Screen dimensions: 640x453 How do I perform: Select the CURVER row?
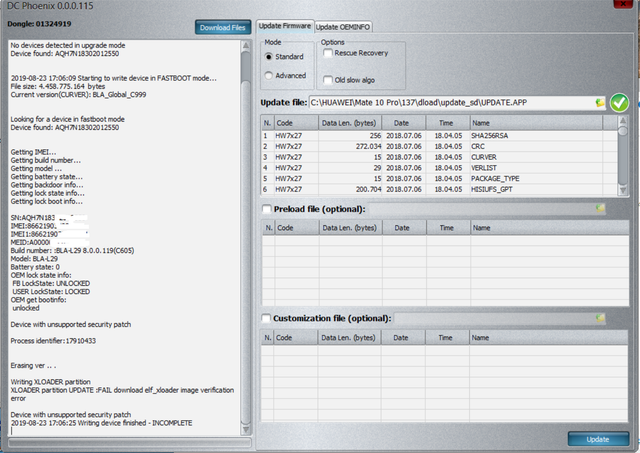coord(439,157)
